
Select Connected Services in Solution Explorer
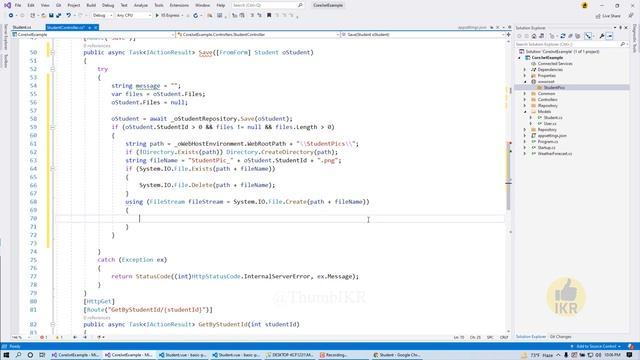tap(555, 64)
